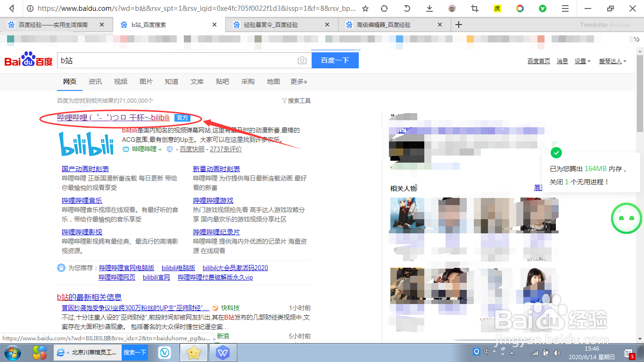Click the site info icon in address bar

[30, 8]
